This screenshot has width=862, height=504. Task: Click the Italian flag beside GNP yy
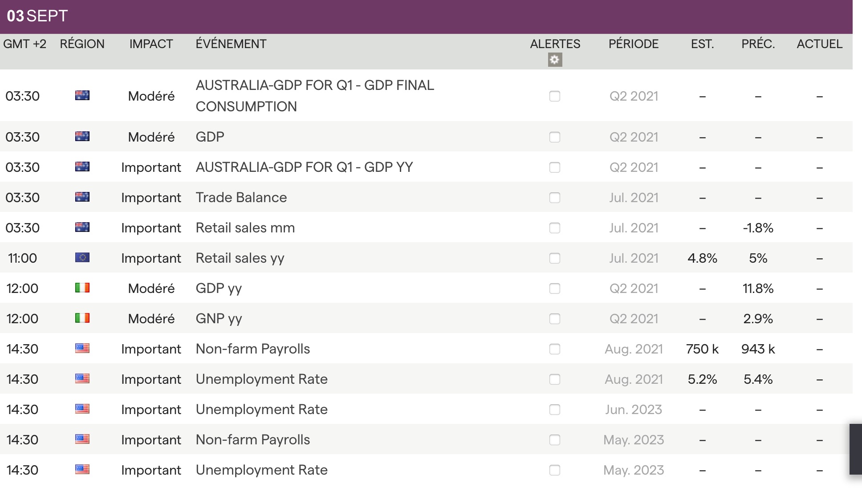tap(82, 318)
